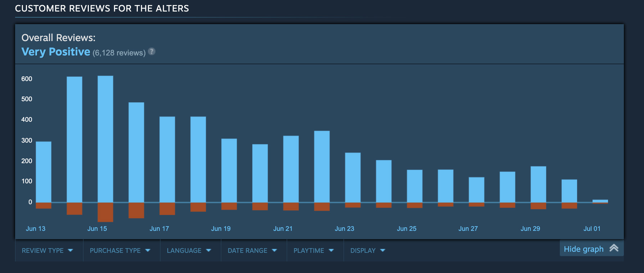Image resolution: width=644 pixels, height=273 pixels.
Task: Click the Overall Reviews heading text
Action: click(58, 37)
